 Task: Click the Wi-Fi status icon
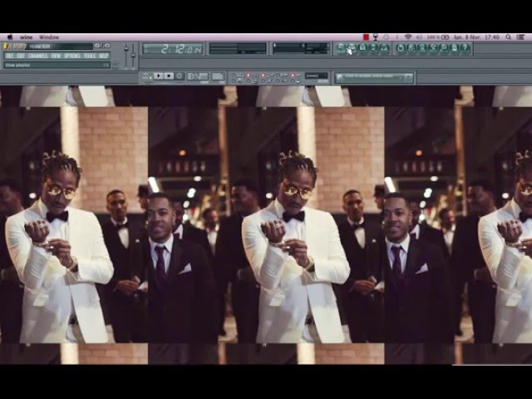(x=408, y=37)
